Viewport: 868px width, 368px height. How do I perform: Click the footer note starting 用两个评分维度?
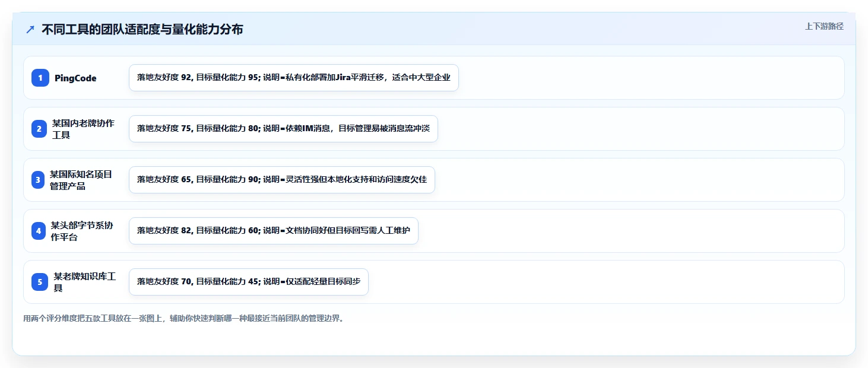point(183,319)
